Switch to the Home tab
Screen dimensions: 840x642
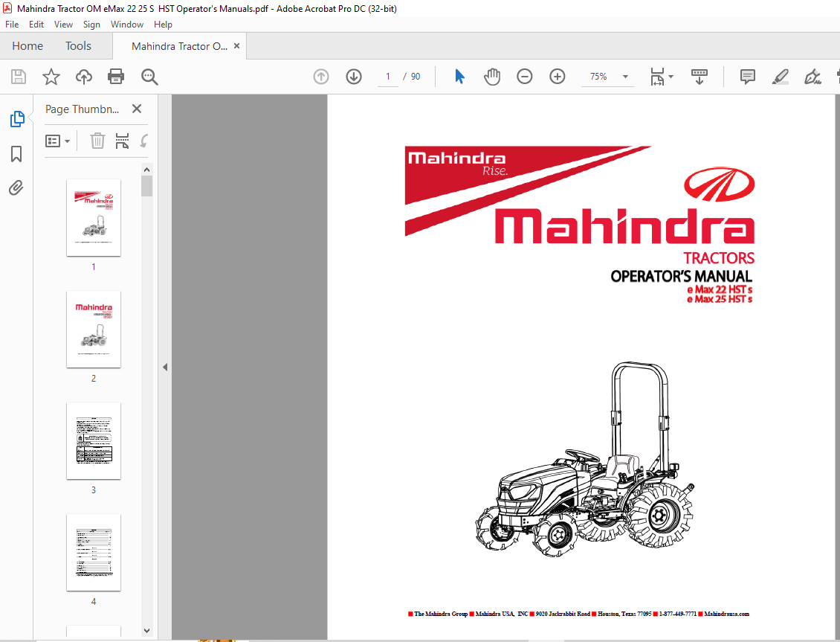tap(28, 46)
